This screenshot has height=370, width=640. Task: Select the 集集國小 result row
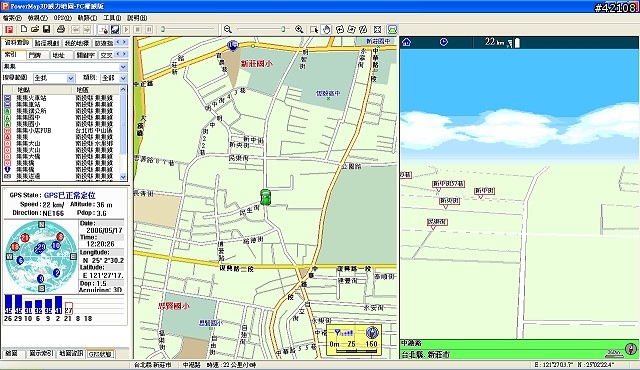point(61,124)
